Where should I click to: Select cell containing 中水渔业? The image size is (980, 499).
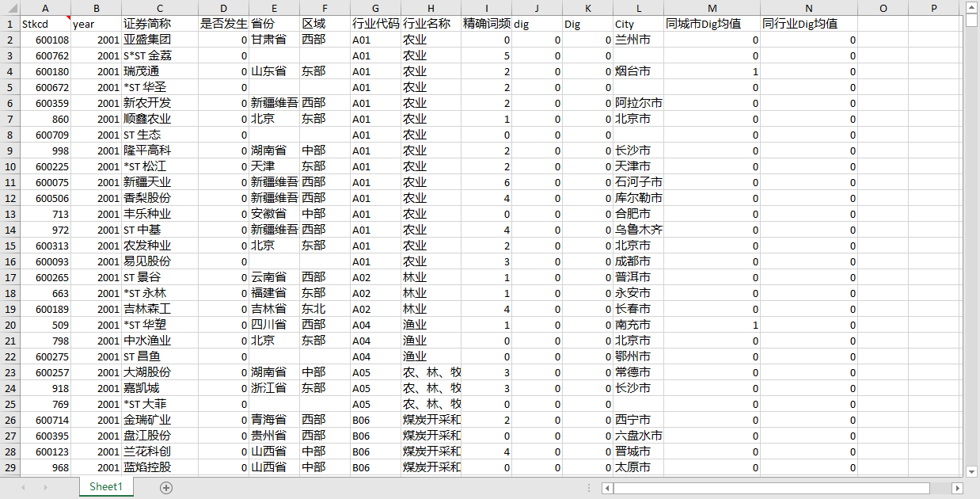pyautogui.click(x=160, y=341)
